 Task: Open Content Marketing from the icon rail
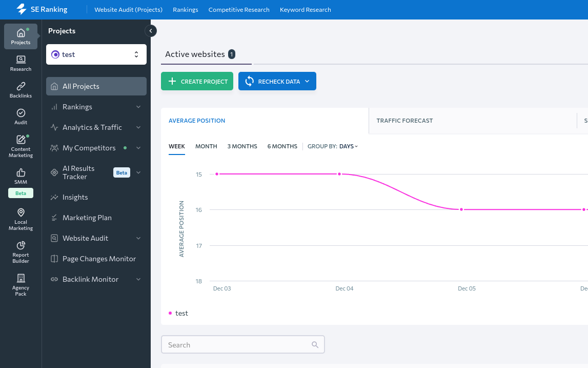point(21,144)
